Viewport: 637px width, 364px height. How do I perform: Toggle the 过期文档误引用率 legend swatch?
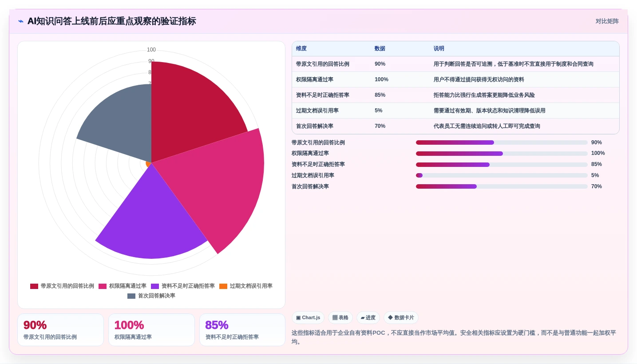coord(223,286)
